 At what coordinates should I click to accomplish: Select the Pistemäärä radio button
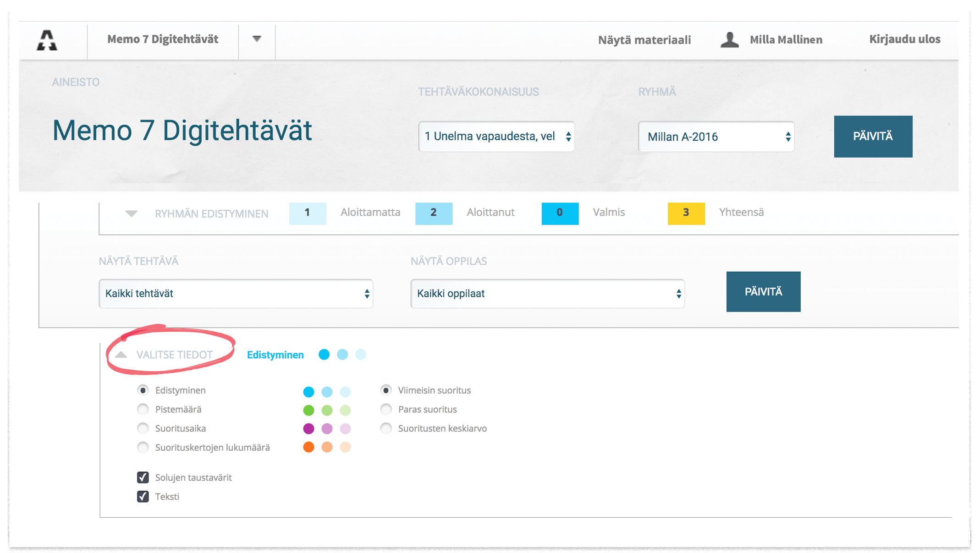(x=143, y=409)
